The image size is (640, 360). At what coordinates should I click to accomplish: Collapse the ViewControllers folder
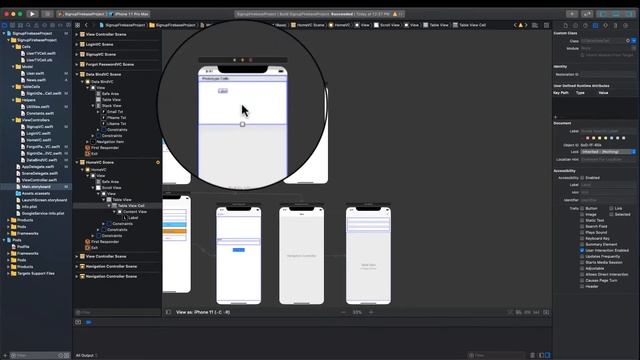[x=13, y=120]
